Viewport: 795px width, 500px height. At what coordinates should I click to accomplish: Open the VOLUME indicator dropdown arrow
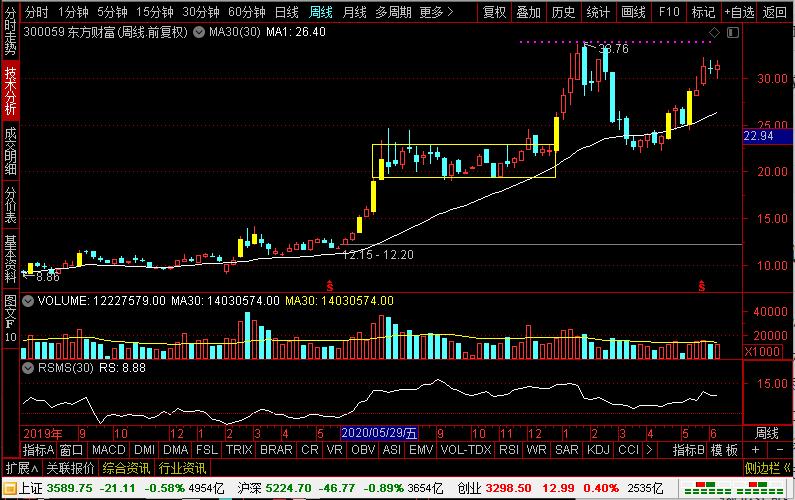pyautogui.click(x=28, y=301)
